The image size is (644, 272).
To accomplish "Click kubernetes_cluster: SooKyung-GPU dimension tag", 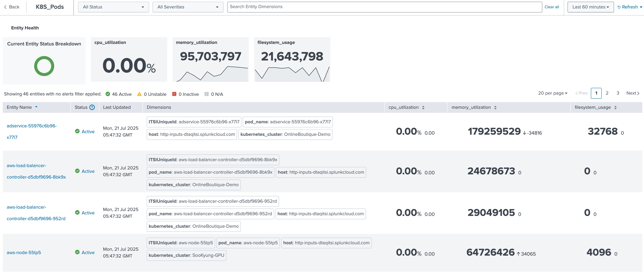I will pyautogui.click(x=186, y=255).
